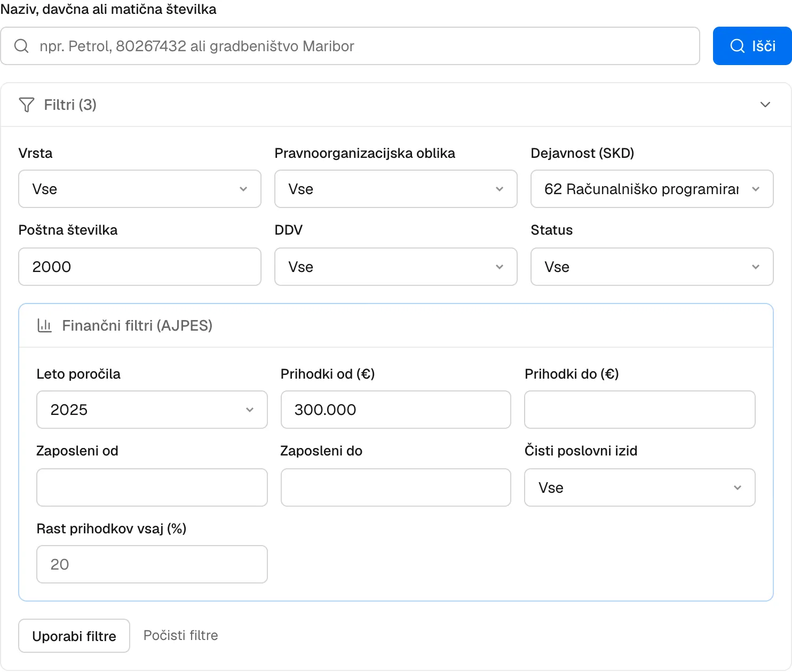The image size is (792, 672).
Task: Focus the company name search input
Action: [x=350, y=46]
